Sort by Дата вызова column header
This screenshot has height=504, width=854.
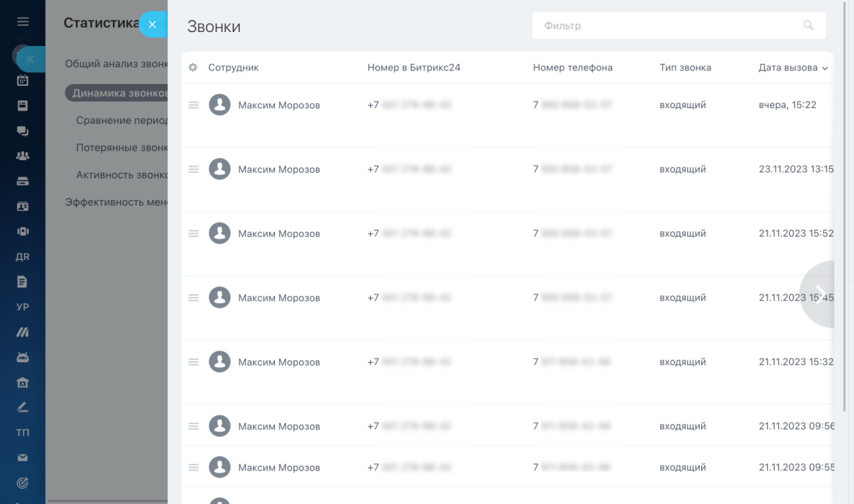tap(793, 67)
